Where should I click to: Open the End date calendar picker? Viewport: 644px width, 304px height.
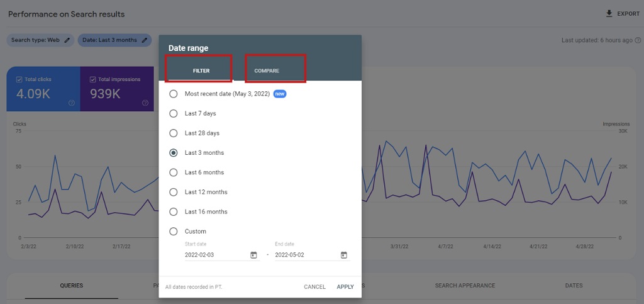click(x=344, y=255)
